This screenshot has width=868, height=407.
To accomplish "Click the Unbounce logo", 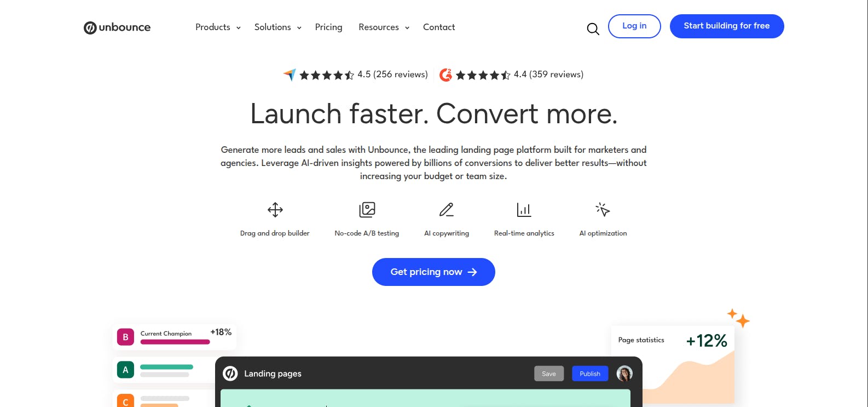I will [117, 27].
